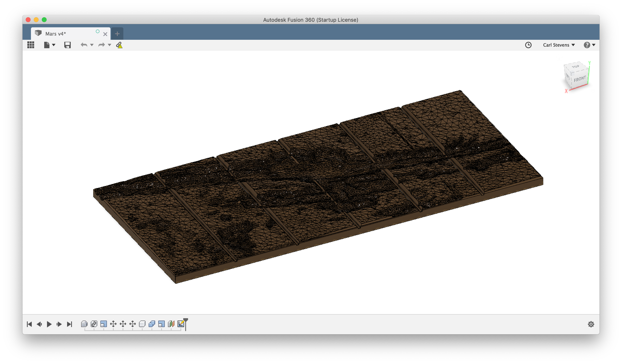This screenshot has width=622, height=364.
Task: Select the Combine feature in timeline
Action: pos(152,324)
